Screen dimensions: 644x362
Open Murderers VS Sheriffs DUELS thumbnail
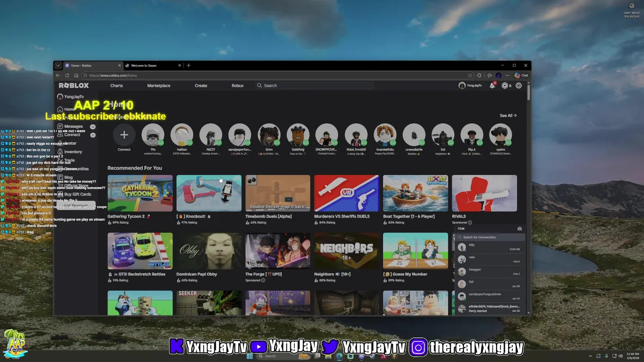[x=347, y=193]
